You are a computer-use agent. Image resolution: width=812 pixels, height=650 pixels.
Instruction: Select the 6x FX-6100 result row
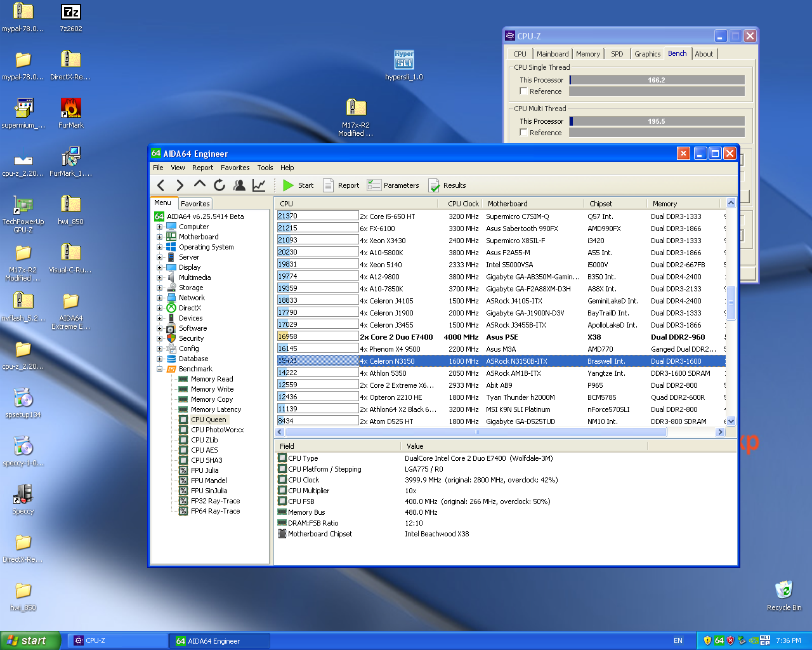[x=501, y=229]
